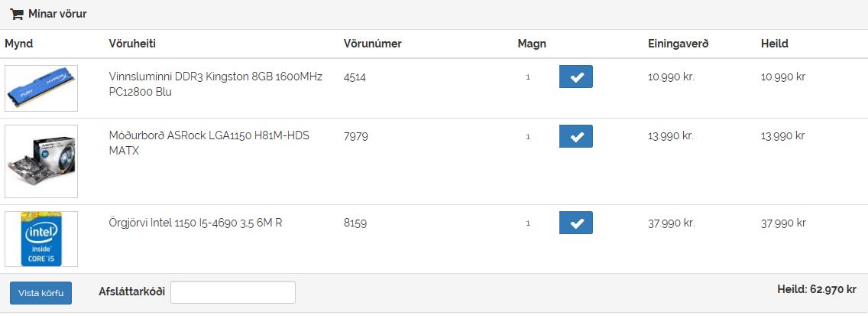Confirm quantity for ASRock motherboard
This screenshot has width=868, height=316.
pyautogui.click(x=576, y=136)
